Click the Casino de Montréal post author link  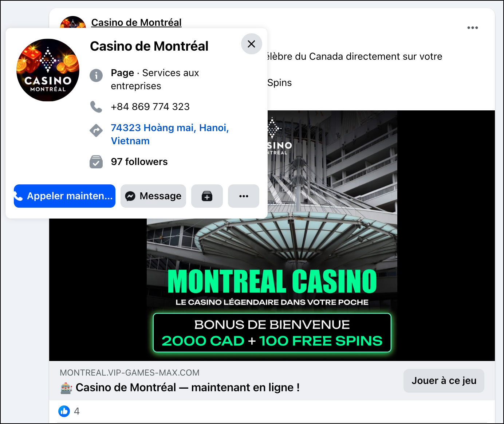pos(136,22)
